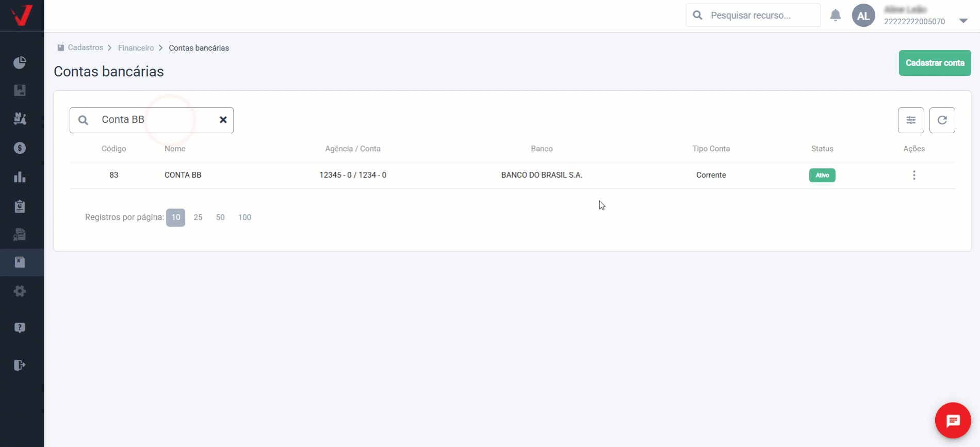Open actions menu for CONTA BB row
This screenshot has width=980, height=447.
click(914, 175)
